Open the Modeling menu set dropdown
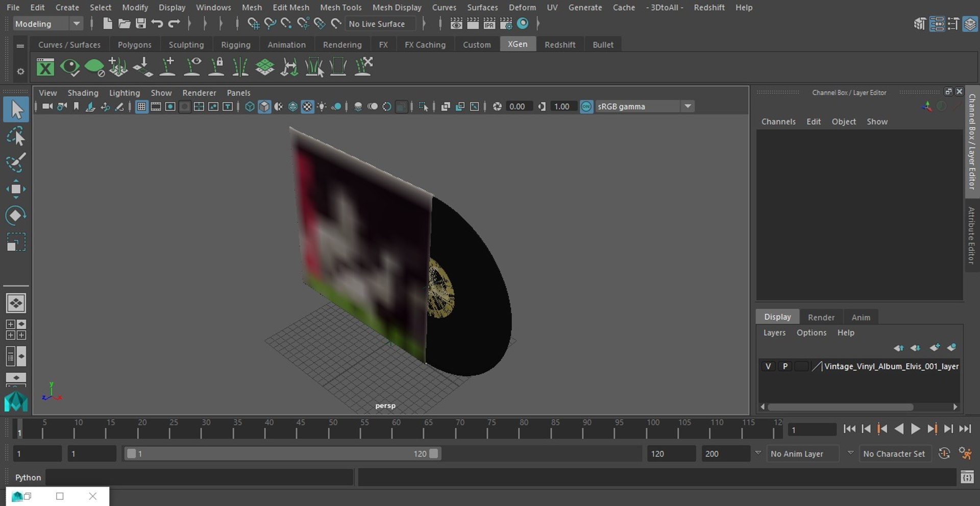Image resolution: width=980 pixels, height=506 pixels. (47, 23)
